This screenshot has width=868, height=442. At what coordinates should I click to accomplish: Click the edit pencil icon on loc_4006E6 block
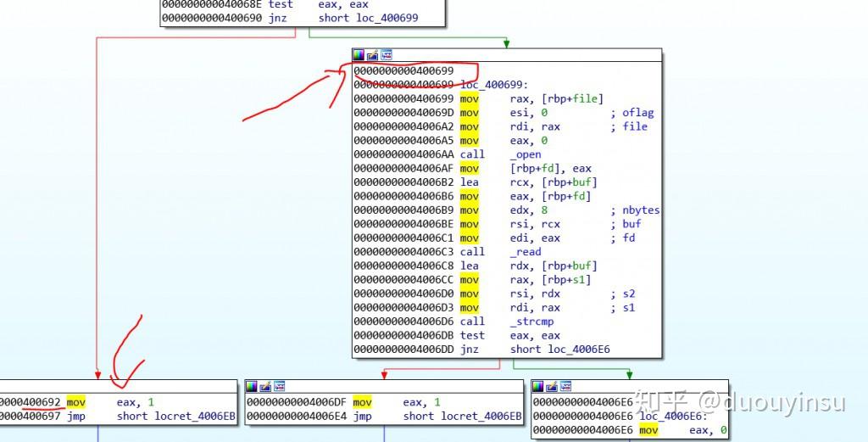(x=551, y=386)
